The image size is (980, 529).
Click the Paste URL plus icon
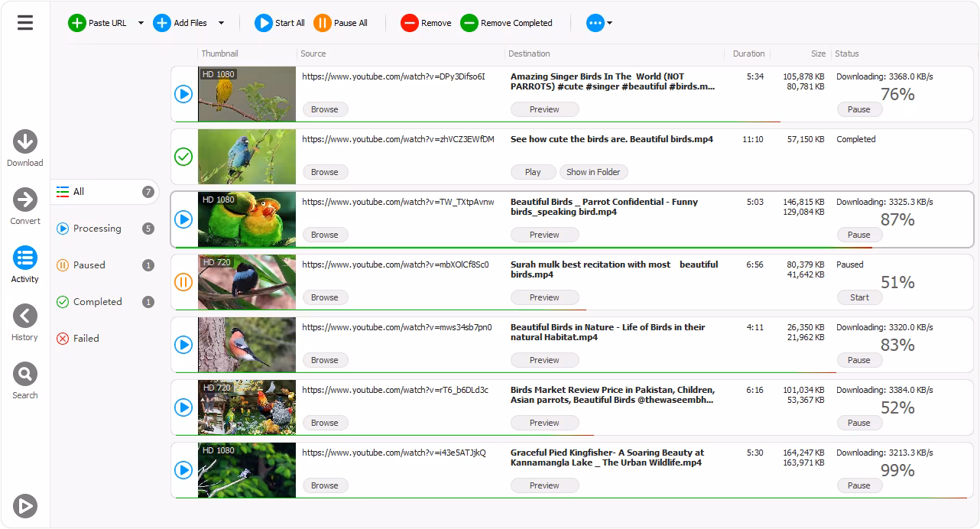tap(77, 23)
